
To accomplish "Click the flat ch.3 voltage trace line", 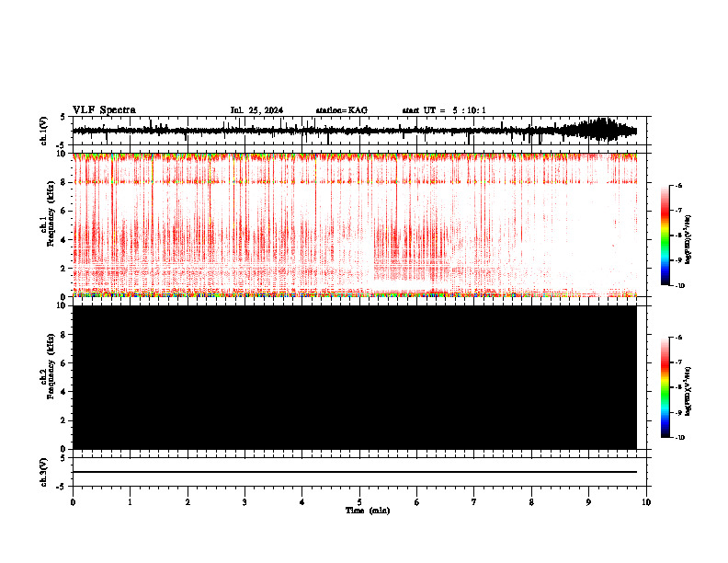I will tap(354, 472).
